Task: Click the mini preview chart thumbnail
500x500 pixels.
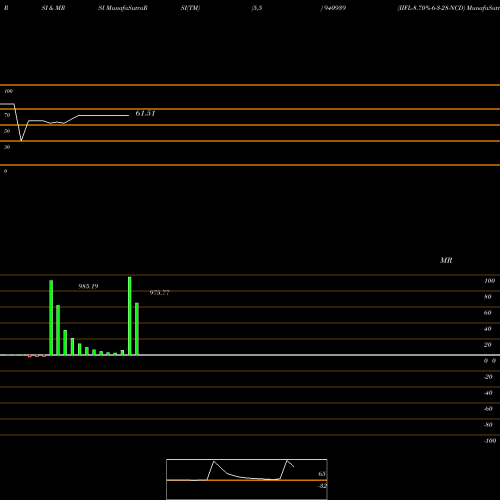Action: click(x=247, y=479)
